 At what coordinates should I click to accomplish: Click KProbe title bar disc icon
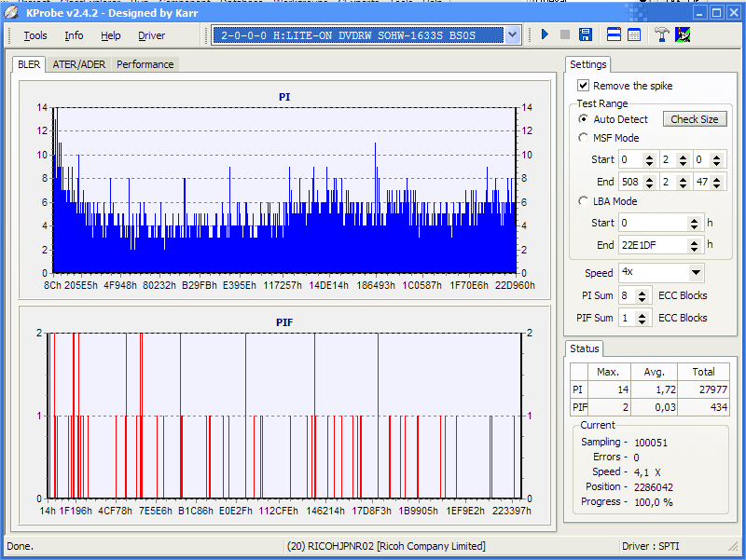[x=11, y=13]
